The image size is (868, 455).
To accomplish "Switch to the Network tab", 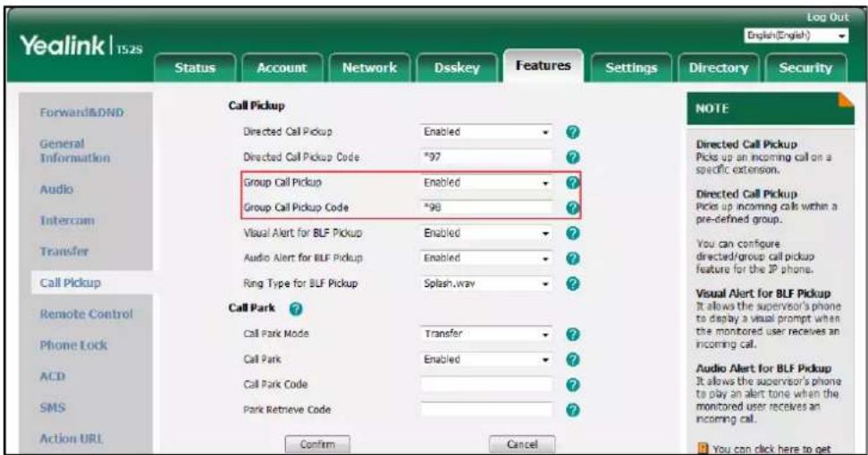I will click(369, 68).
